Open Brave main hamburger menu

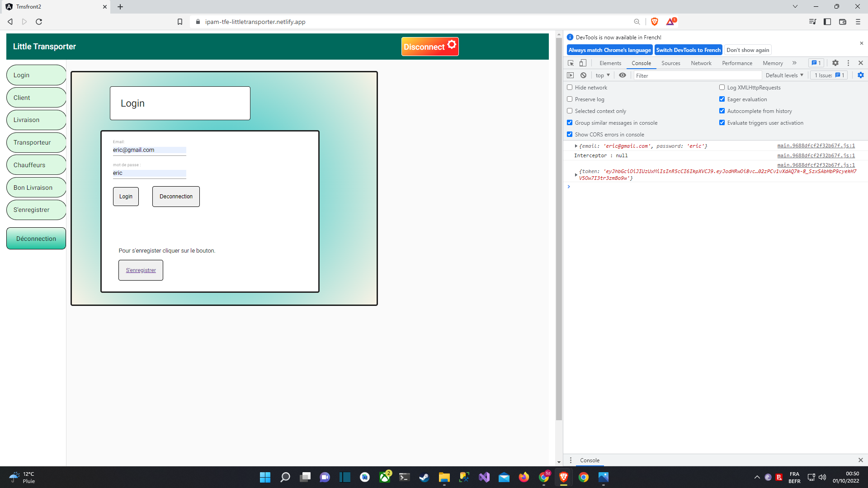(858, 22)
